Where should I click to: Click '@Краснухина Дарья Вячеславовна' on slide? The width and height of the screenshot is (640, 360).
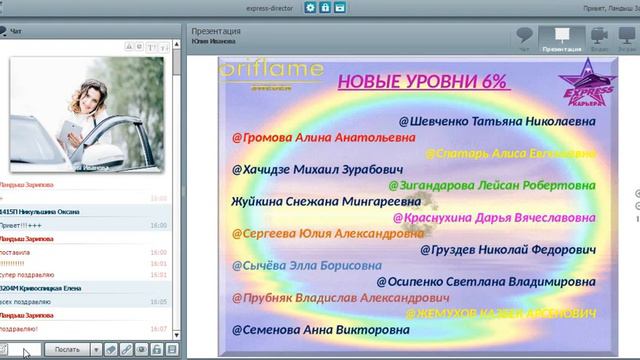(x=494, y=218)
